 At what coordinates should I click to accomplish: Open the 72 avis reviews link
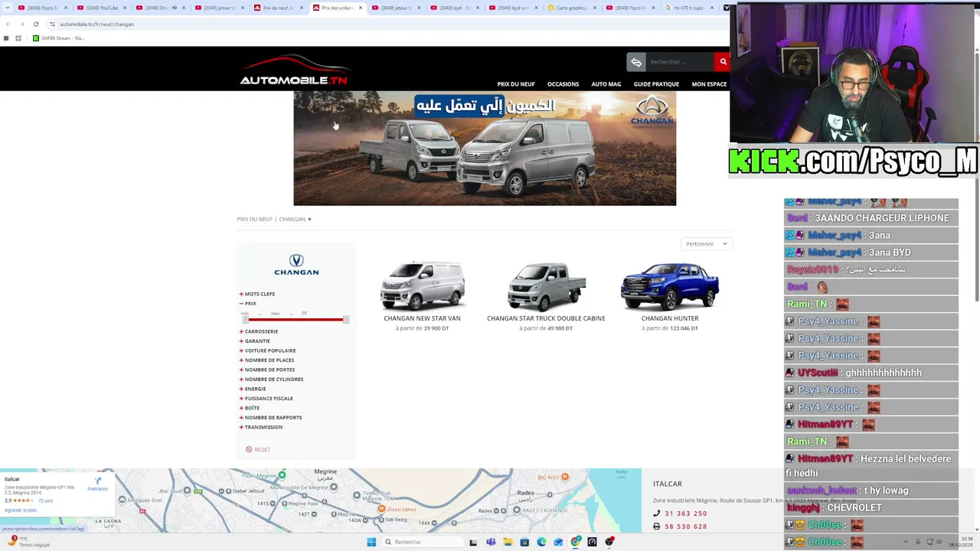(x=45, y=500)
